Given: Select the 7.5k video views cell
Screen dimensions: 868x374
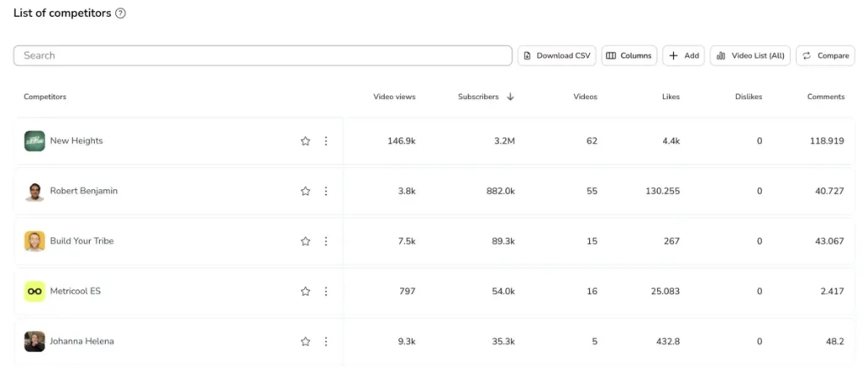Looking at the screenshot, I should [x=406, y=242].
